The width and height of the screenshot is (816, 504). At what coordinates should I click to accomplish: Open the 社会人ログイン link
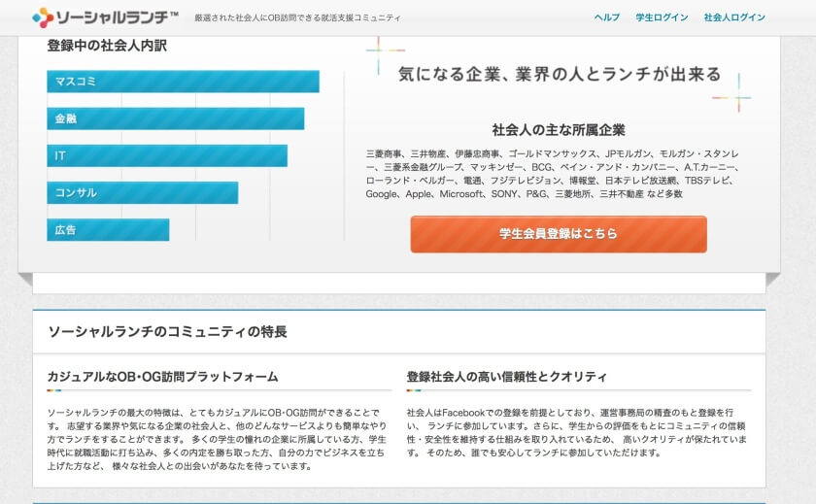click(734, 17)
